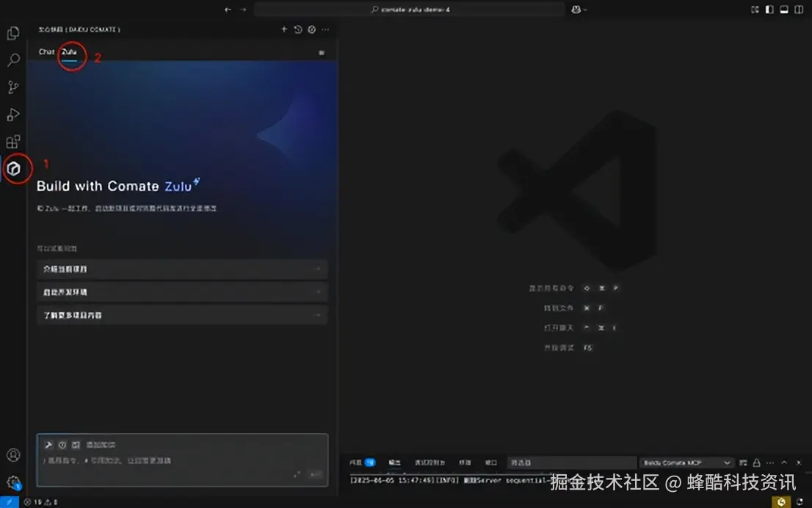This screenshot has height=508, width=812.
Task: Select the Ports tab in bottom panel
Action: click(x=490, y=462)
